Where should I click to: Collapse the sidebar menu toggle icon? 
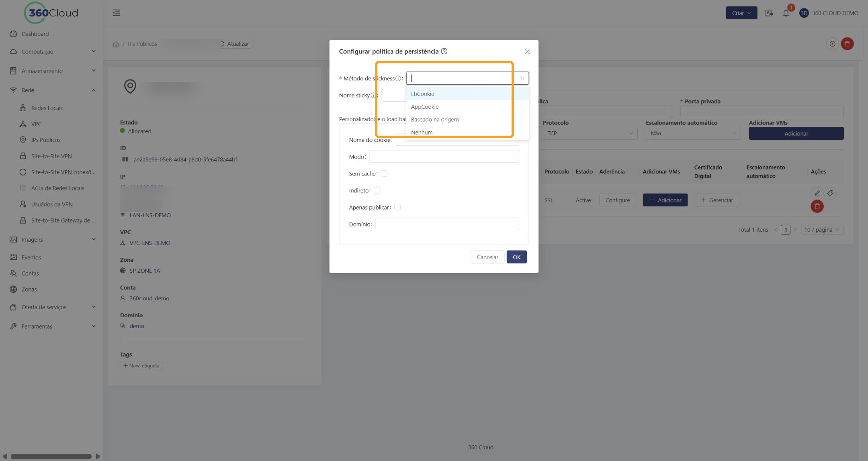(x=116, y=13)
